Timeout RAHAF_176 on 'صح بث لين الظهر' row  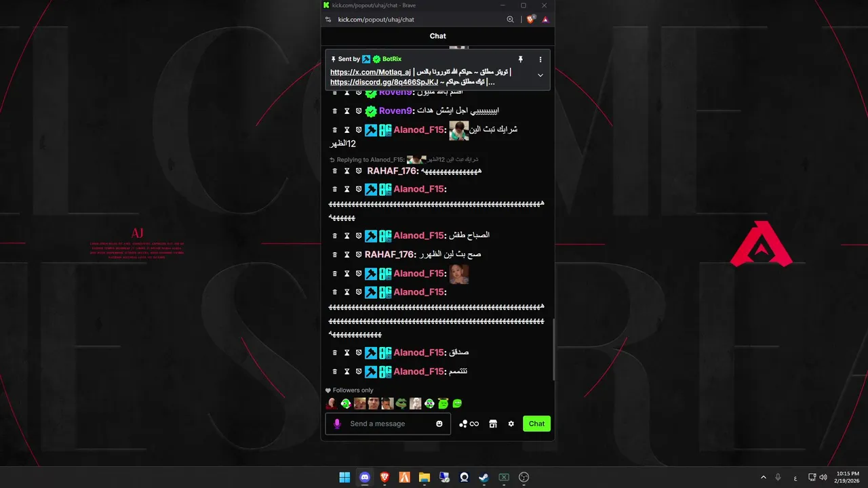click(x=347, y=255)
